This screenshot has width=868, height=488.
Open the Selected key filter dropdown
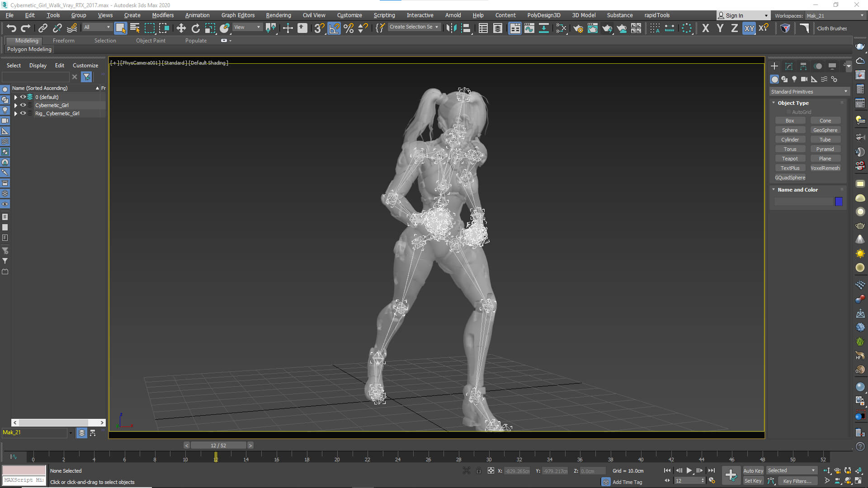pos(791,470)
